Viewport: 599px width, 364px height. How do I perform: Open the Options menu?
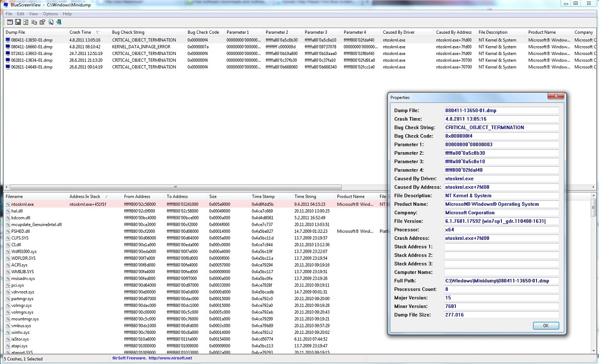pyautogui.click(x=50, y=14)
